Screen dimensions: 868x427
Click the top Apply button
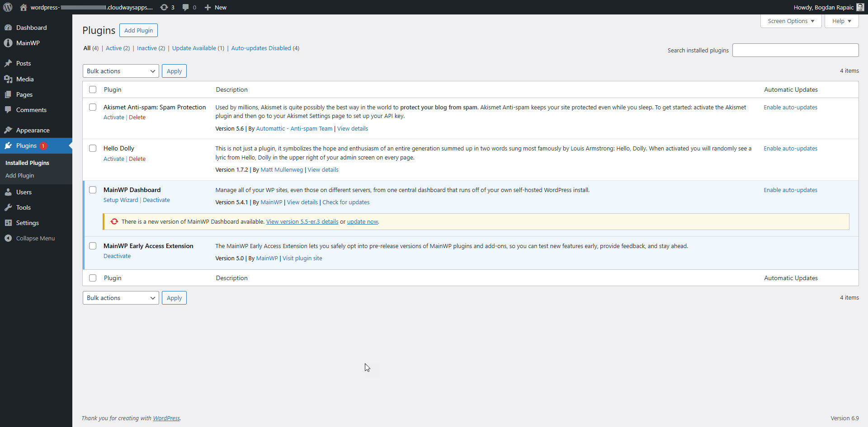pos(174,71)
